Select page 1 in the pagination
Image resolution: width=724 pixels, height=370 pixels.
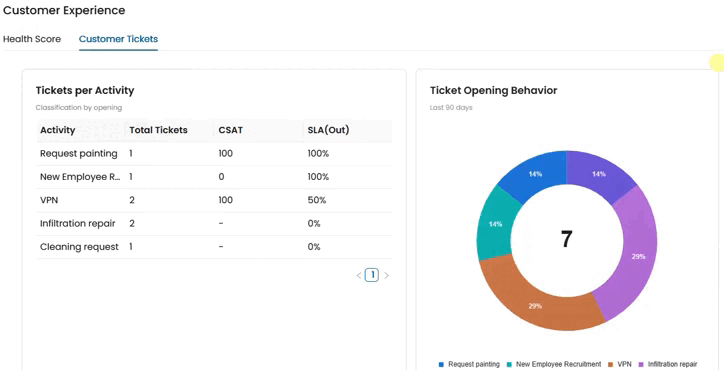click(x=372, y=275)
